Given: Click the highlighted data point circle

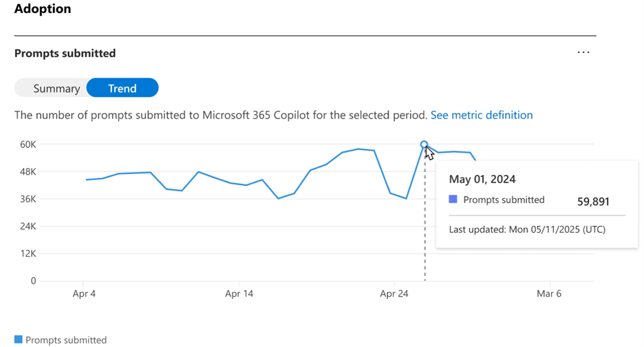Looking at the screenshot, I should [x=425, y=145].
